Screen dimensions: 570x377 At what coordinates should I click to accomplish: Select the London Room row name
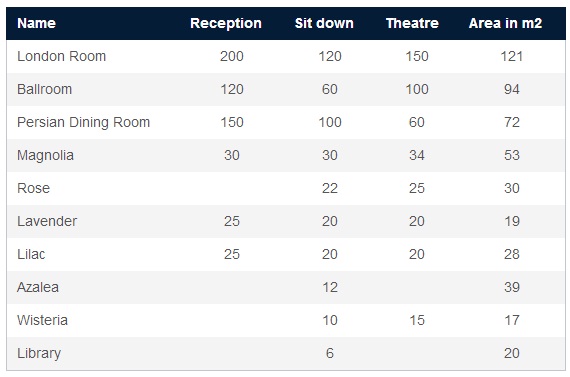click(x=61, y=56)
